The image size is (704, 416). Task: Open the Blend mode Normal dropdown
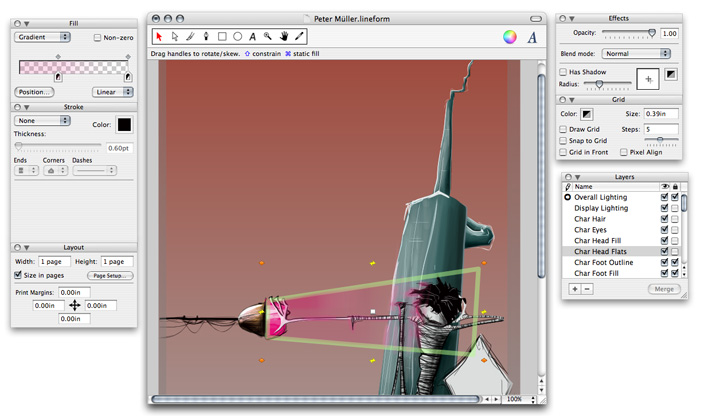pos(636,54)
